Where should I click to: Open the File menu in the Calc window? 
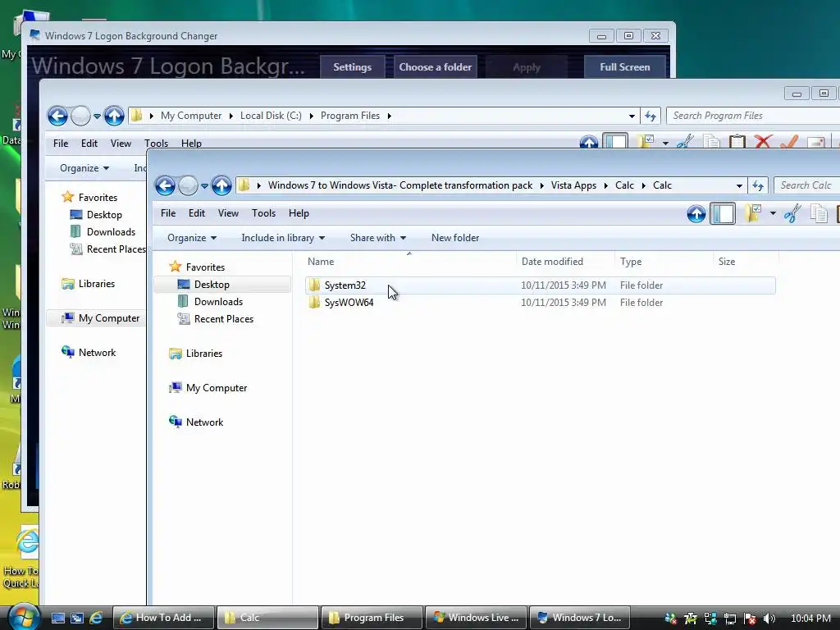168,213
